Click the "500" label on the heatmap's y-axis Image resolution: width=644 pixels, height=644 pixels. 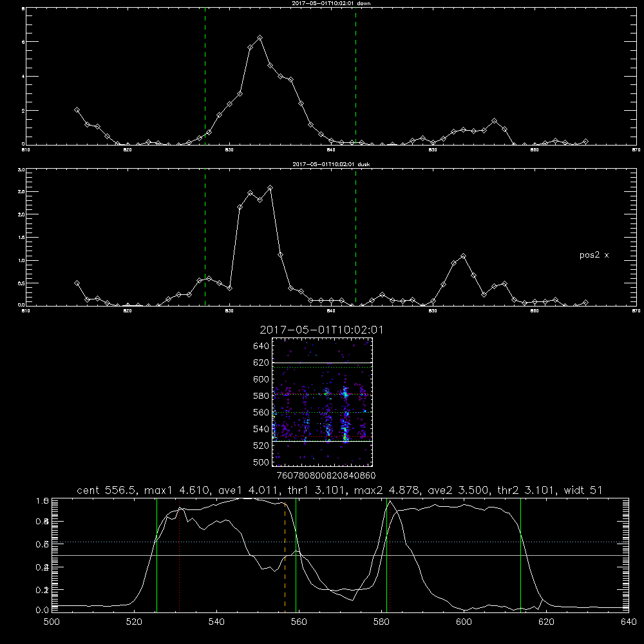tap(261, 462)
